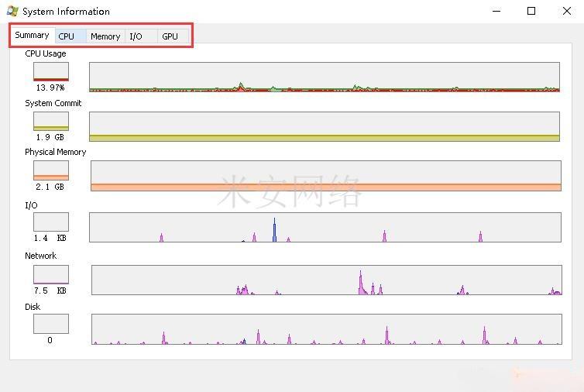Maximize the System Information window
Viewport: 584px width, 392px height.
pos(531,11)
